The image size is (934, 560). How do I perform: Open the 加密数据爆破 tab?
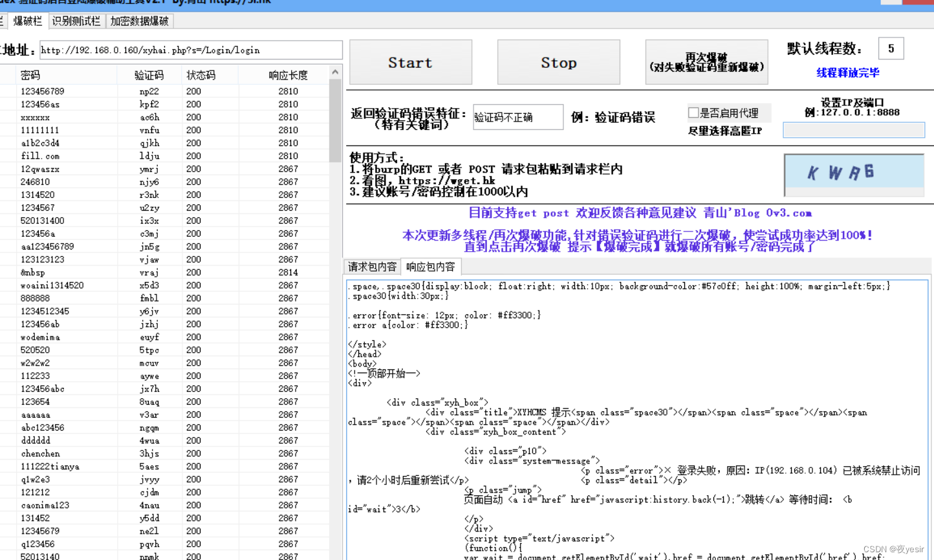[x=139, y=21]
